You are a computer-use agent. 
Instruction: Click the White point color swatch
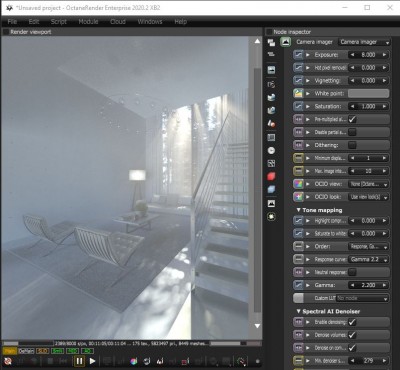click(369, 93)
